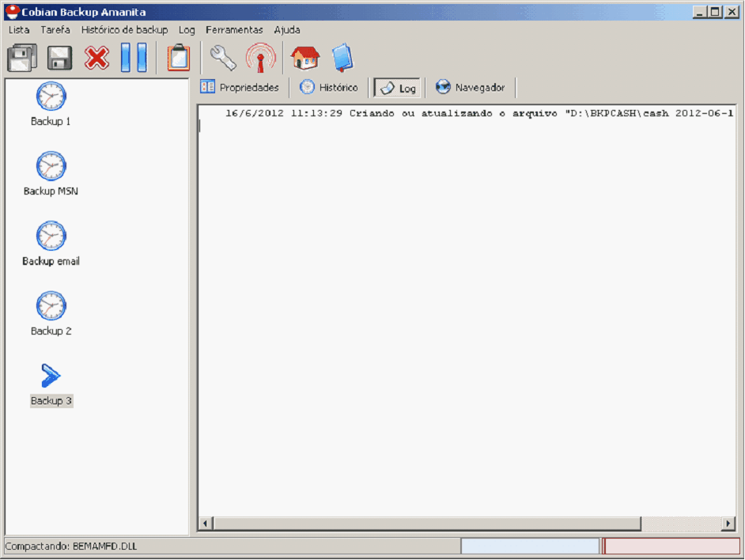Viewport: 745px width, 560px height.
Task: Open the Ferramentas menu
Action: [x=234, y=29]
